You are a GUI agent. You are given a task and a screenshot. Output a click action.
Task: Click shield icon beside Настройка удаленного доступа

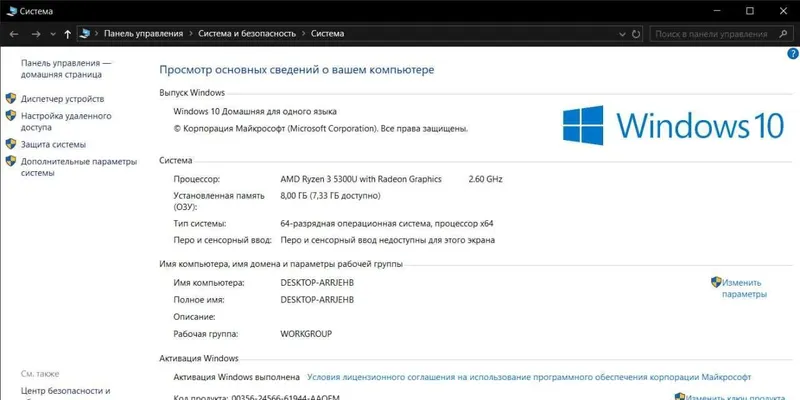11,115
